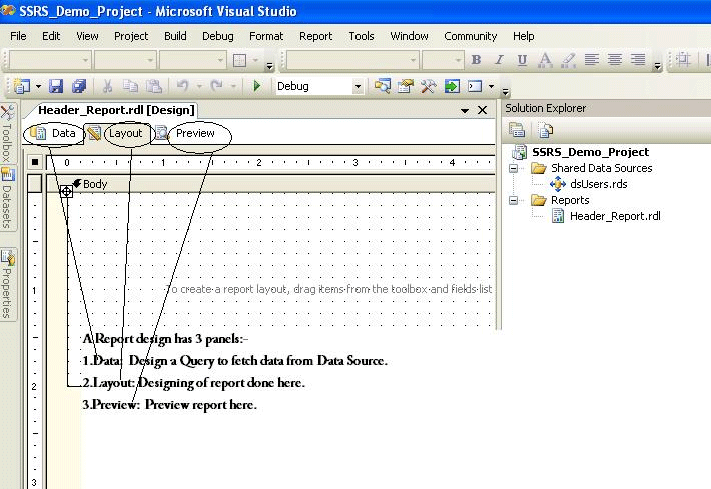Screen dimensions: 711x489
Task: Click the Save icon
Action: [x=56, y=86]
